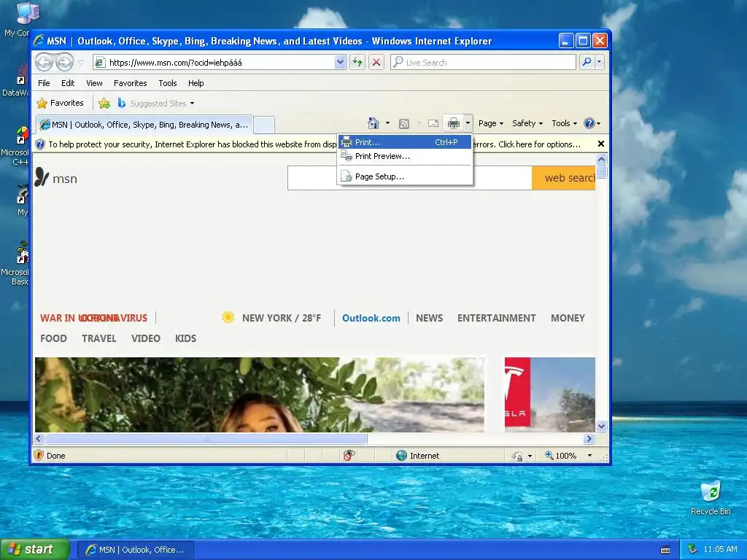Click the Internet zone globe icon
This screenshot has width=747, height=560.
(402, 455)
